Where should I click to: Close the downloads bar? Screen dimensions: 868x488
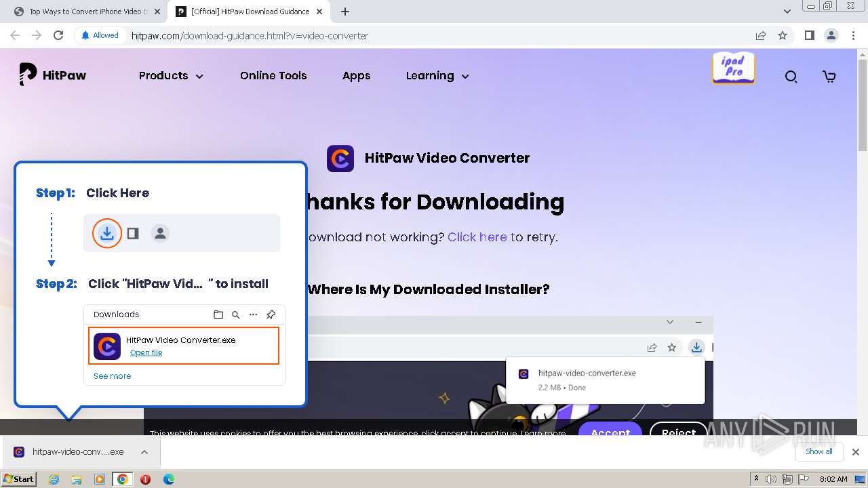855,452
